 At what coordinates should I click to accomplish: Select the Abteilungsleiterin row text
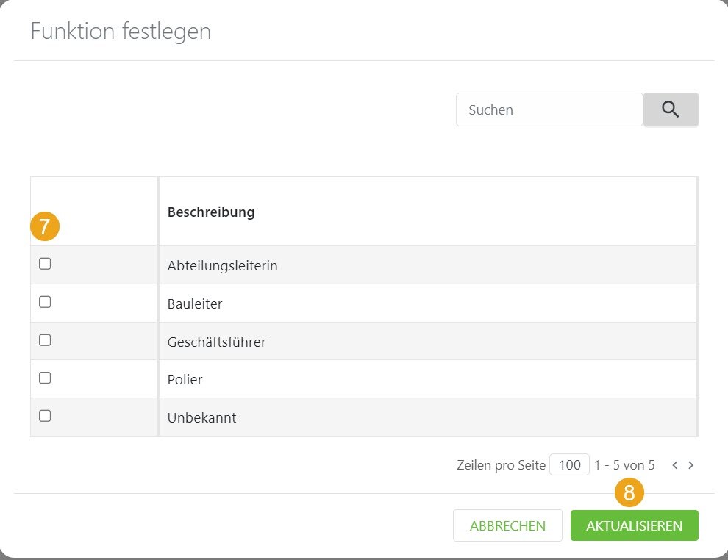(222, 265)
